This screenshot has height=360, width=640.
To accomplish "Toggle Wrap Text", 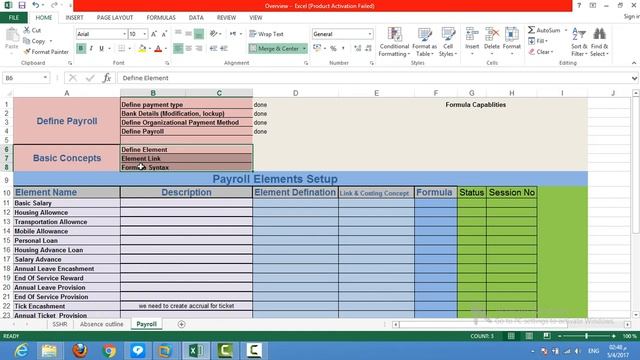I will tap(267, 34).
